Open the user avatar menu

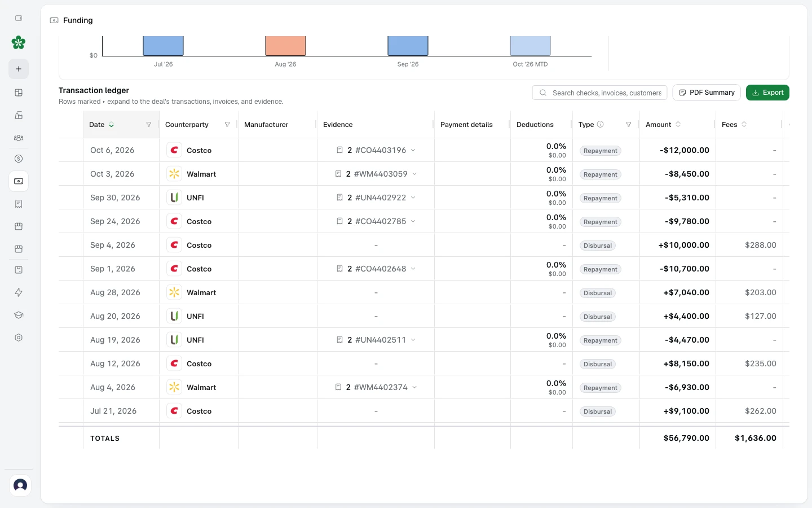(20, 485)
